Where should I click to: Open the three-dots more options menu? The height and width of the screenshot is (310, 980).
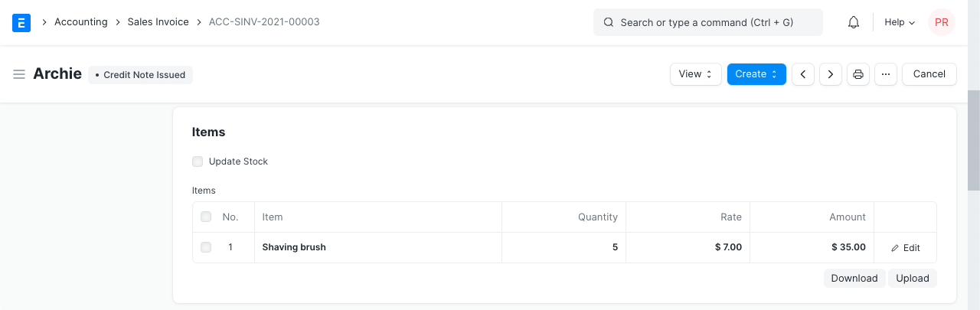(886, 74)
